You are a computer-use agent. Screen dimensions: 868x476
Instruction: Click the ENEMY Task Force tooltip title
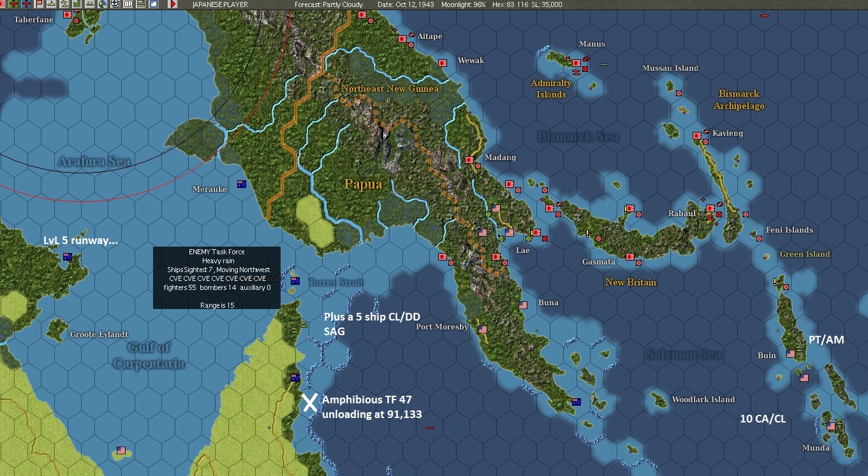click(217, 252)
